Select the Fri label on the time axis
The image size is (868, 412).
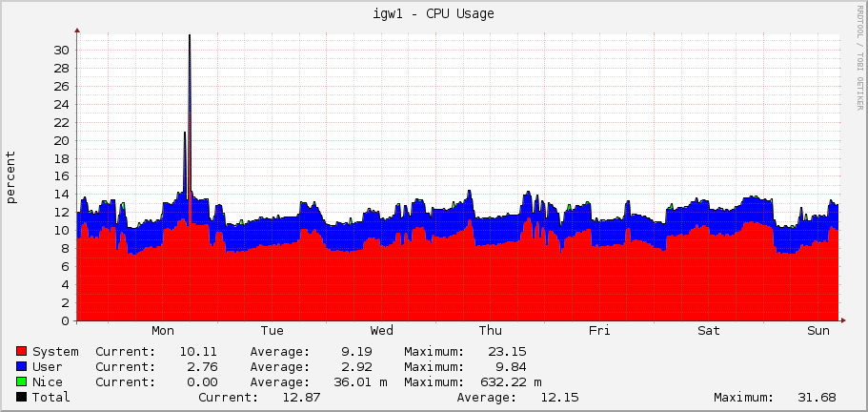599,331
